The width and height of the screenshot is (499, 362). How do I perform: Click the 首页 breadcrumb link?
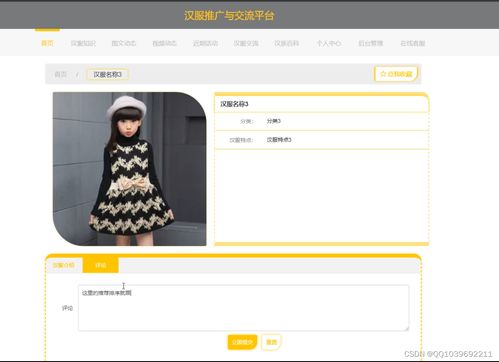60,74
